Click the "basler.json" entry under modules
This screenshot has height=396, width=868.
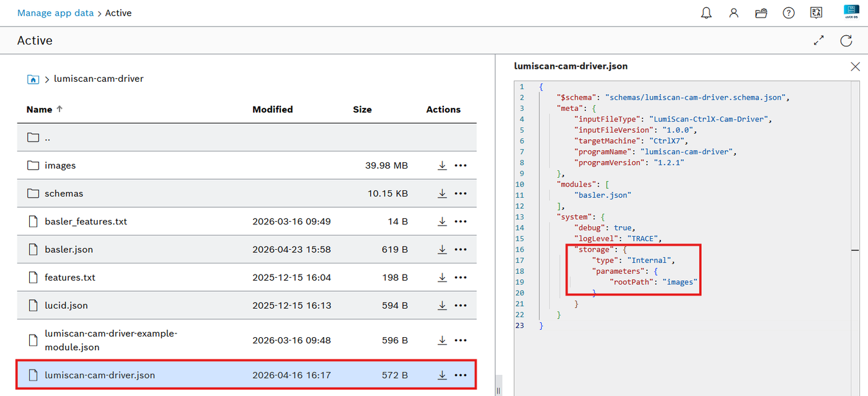(603, 195)
